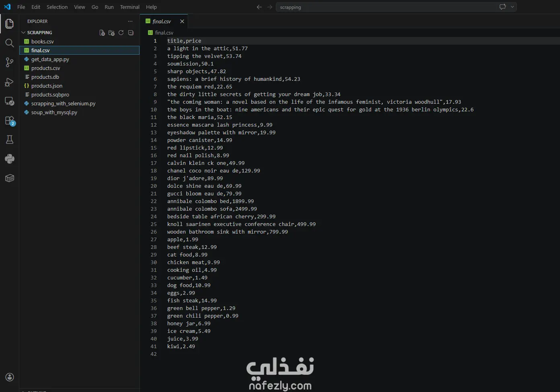This screenshot has height=392, width=560.
Task: Click the 'dior j'adore,89.99' line
Action: point(195,178)
